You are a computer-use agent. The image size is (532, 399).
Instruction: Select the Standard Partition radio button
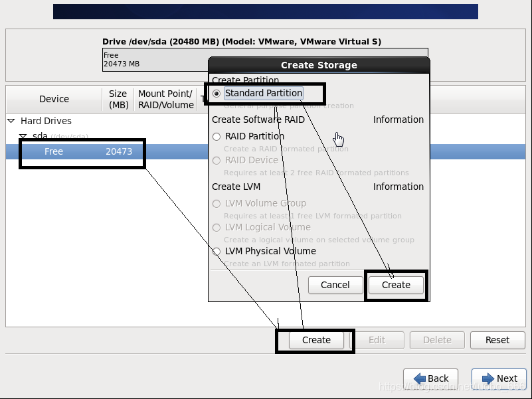tap(217, 94)
